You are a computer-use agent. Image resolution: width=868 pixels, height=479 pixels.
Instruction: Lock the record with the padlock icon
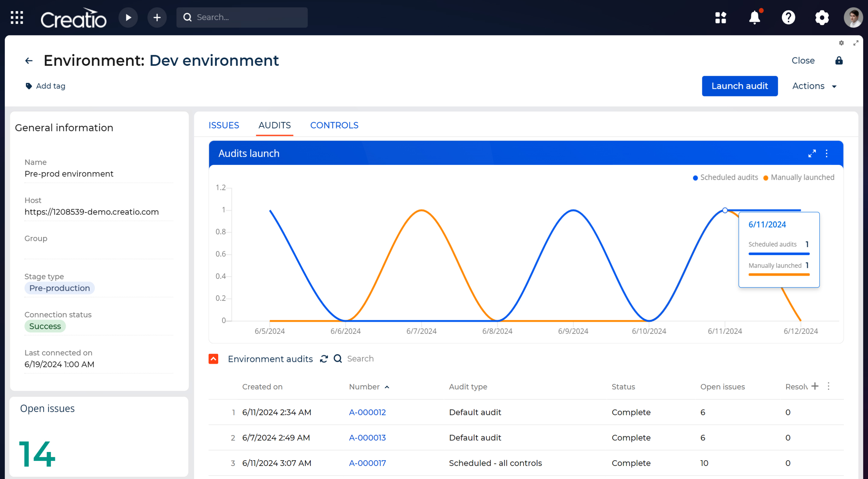point(839,61)
